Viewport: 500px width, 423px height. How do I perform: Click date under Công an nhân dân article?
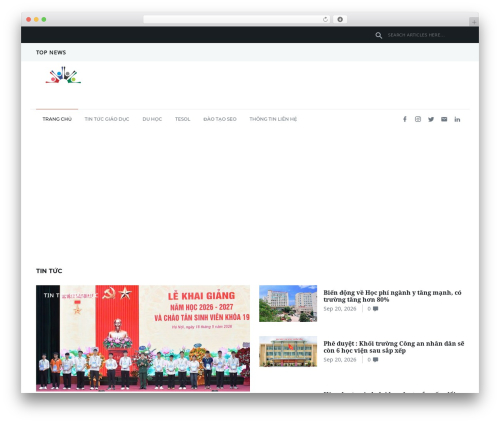340,360
